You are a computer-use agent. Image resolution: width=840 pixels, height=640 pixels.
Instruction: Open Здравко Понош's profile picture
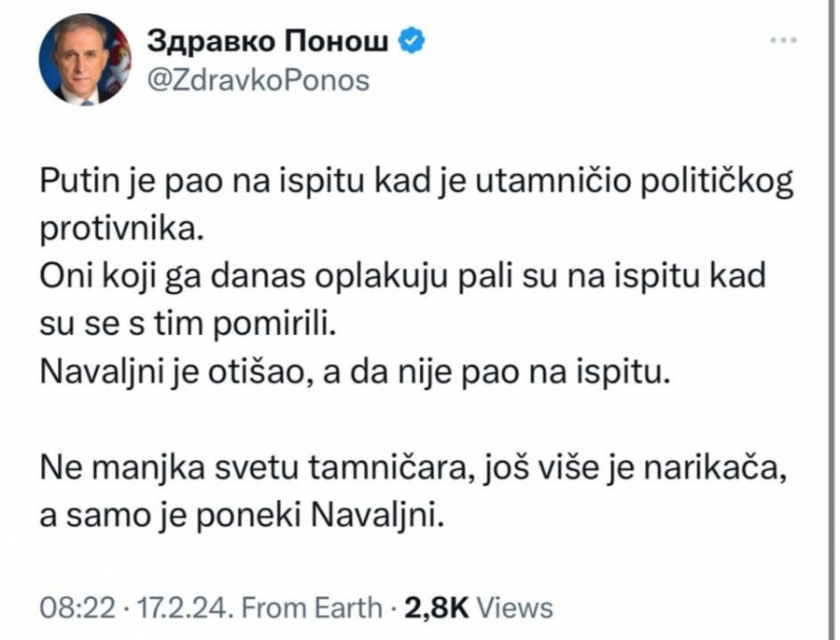pyautogui.click(x=85, y=59)
